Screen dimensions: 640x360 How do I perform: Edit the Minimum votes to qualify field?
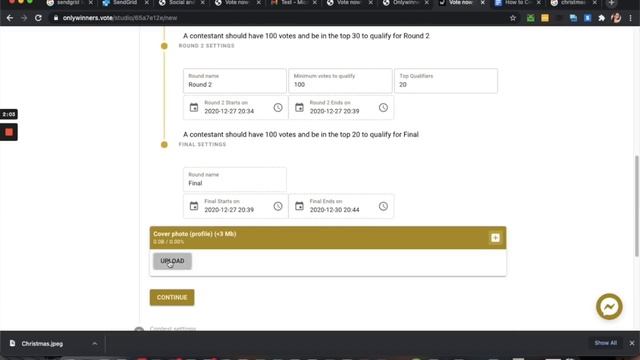[x=340, y=81]
